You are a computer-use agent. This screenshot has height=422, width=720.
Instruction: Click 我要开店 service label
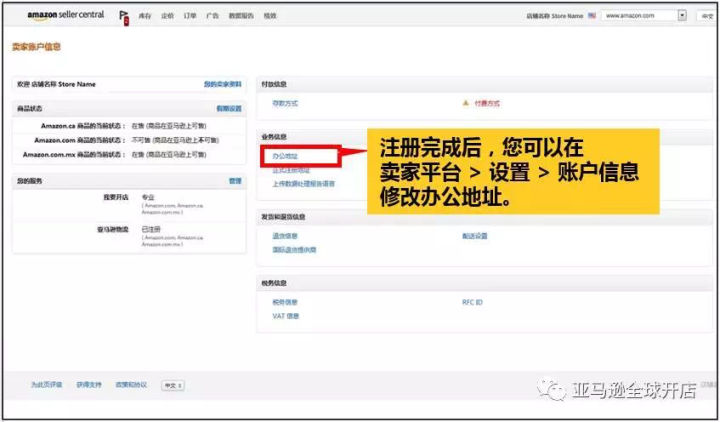point(116,197)
